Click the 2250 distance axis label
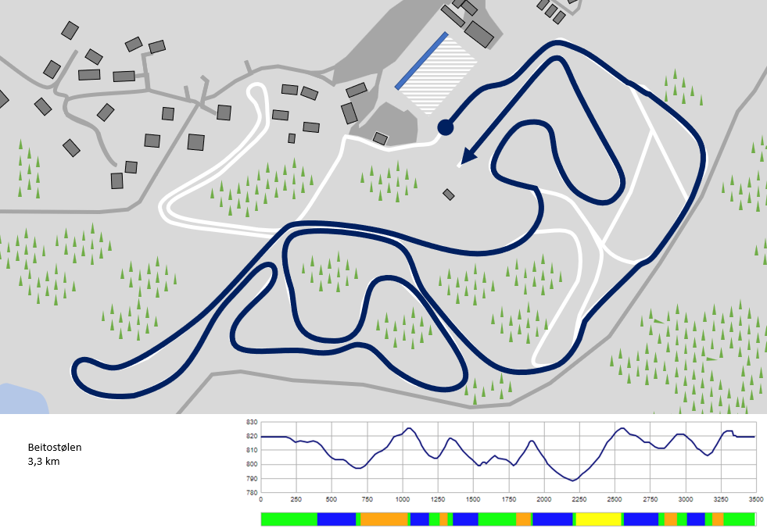Viewport: 767px width, 532px height. click(579, 499)
